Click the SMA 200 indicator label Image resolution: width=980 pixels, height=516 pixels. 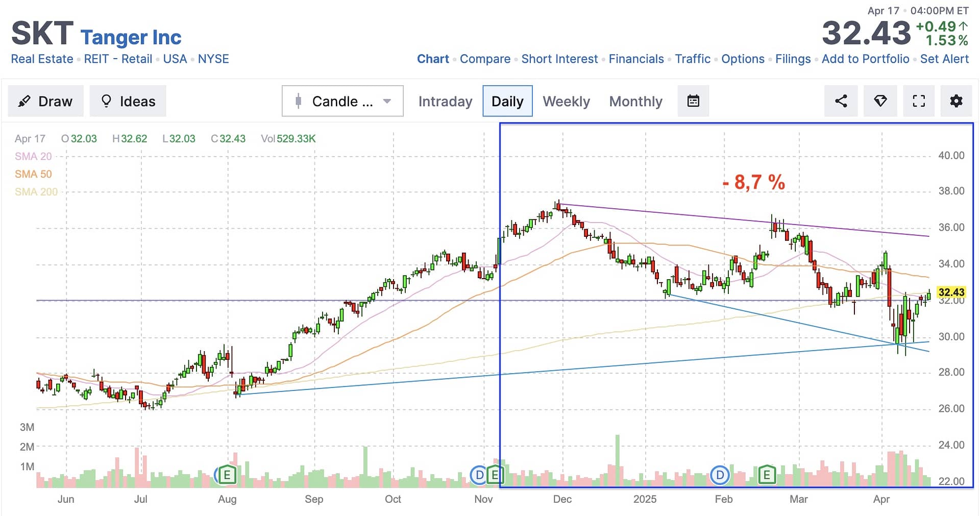pos(36,192)
